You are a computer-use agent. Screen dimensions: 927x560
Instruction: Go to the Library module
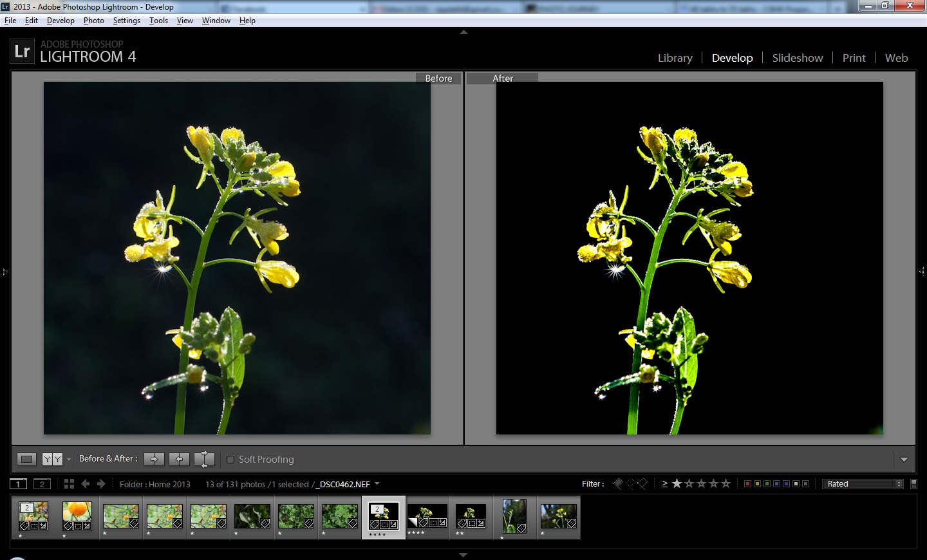coord(675,58)
